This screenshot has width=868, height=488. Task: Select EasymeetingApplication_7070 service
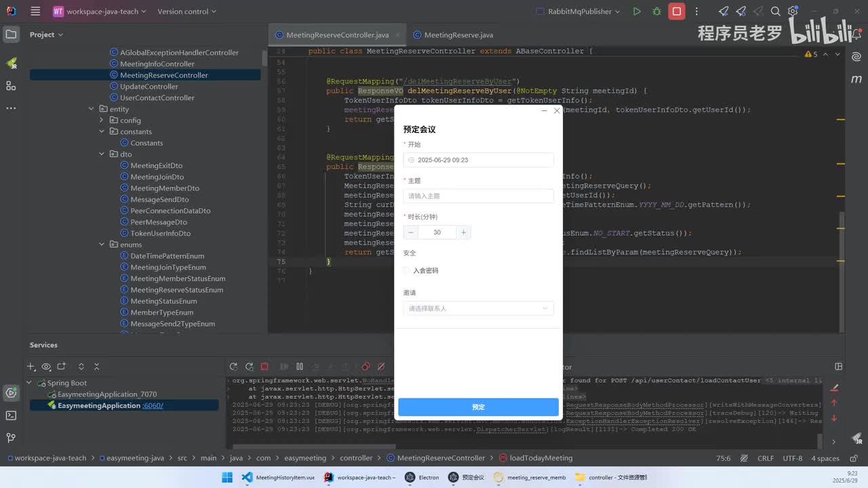coord(107,394)
